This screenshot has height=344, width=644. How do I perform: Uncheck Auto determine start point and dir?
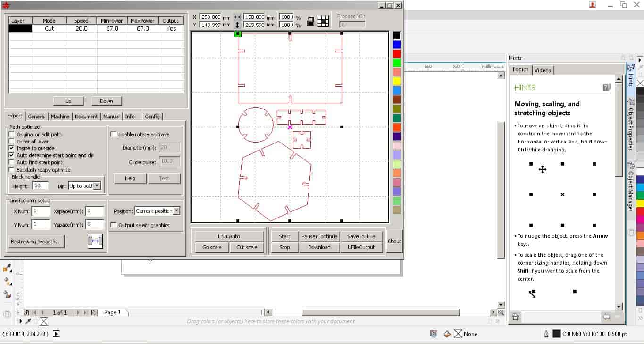point(12,155)
